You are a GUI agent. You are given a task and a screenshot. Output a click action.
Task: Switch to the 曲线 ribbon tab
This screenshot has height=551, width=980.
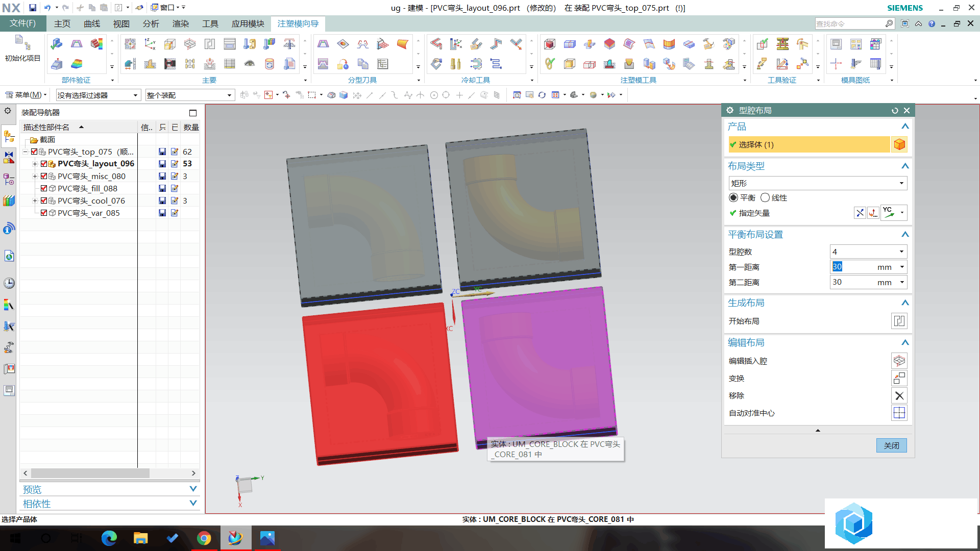coord(92,23)
